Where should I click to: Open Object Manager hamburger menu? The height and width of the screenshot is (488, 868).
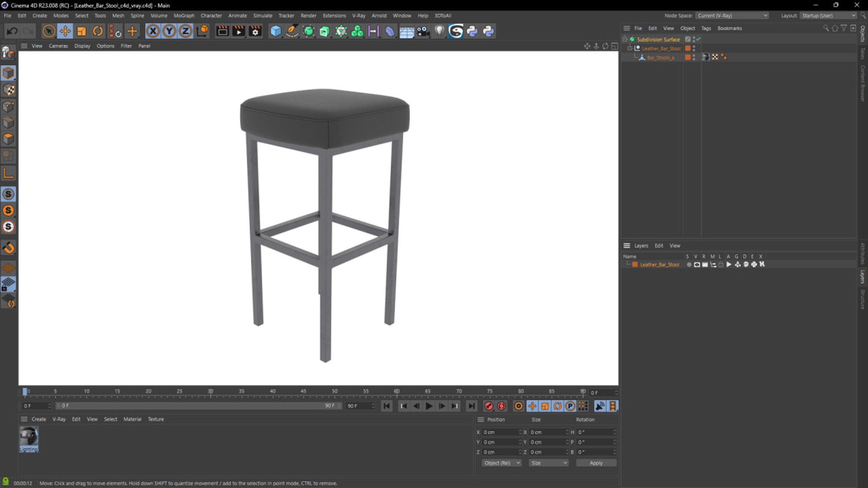627,28
